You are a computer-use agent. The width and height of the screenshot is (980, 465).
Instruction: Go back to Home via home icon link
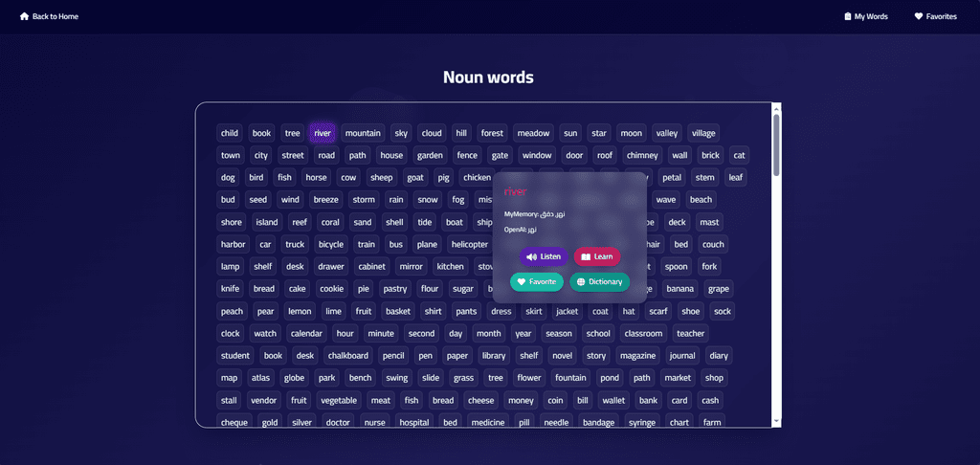click(x=49, y=17)
